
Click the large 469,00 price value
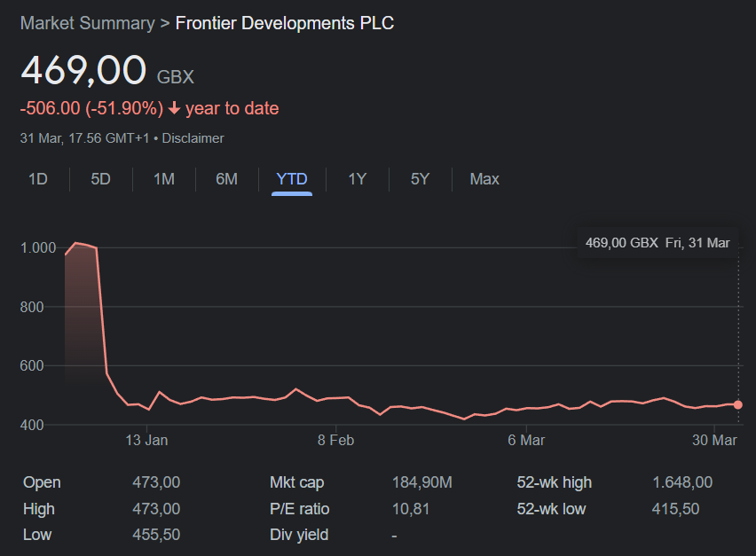point(83,70)
